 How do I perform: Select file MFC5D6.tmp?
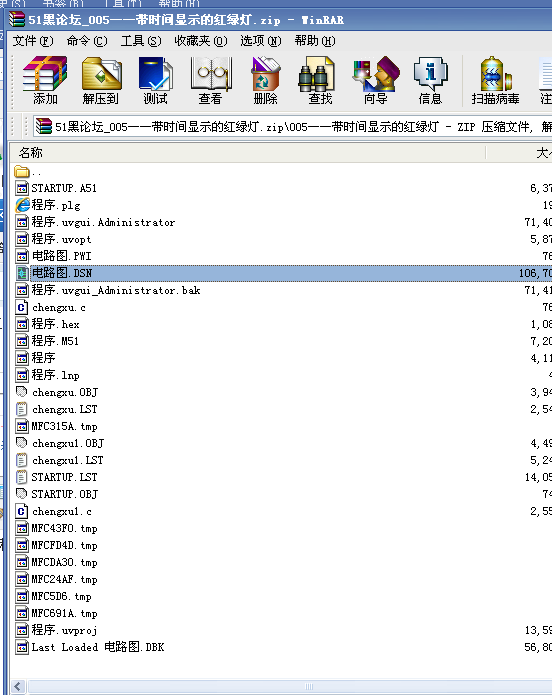pyautogui.click(x=62, y=597)
